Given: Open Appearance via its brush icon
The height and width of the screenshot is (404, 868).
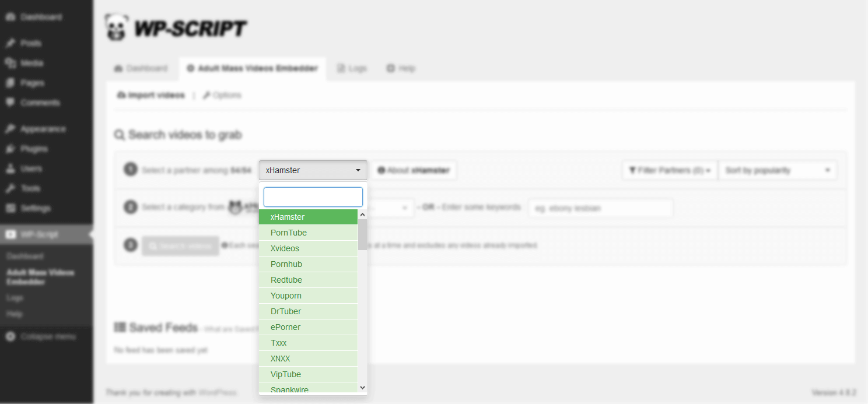Looking at the screenshot, I should (10, 129).
